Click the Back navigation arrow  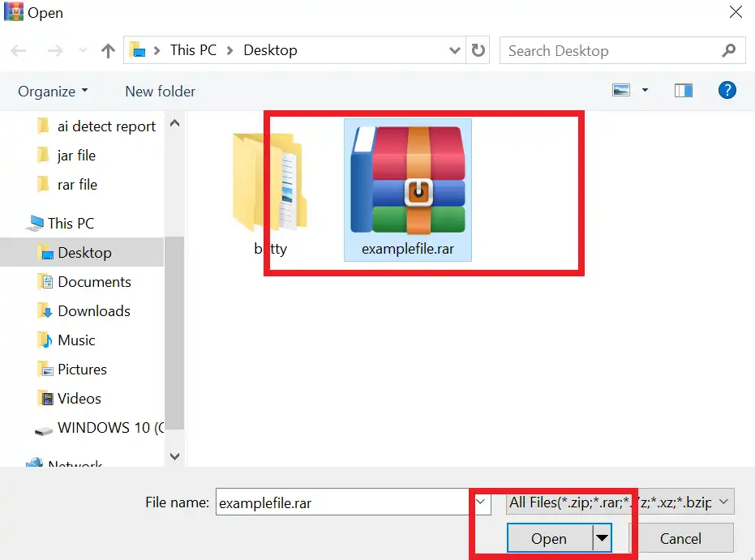(19, 50)
